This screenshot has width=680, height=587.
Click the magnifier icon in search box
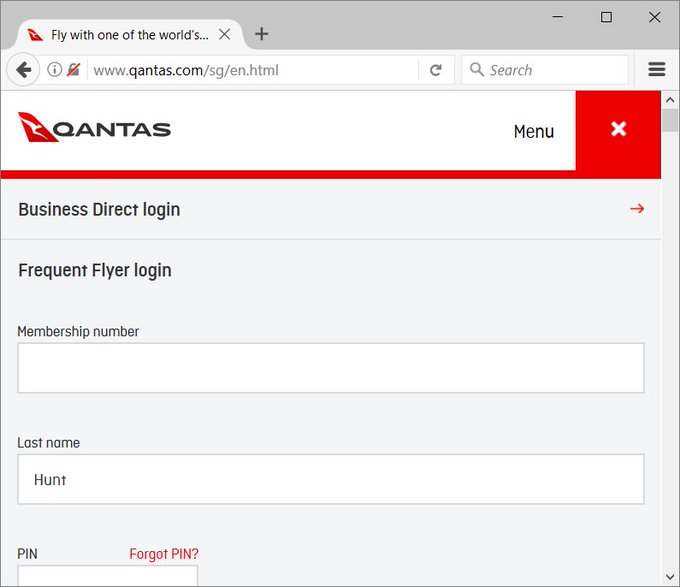click(x=477, y=69)
